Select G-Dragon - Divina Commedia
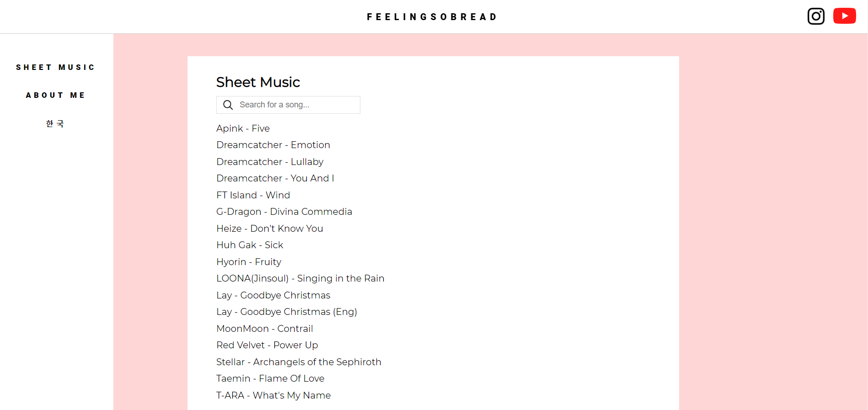868x410 pixels. [284, 212]
